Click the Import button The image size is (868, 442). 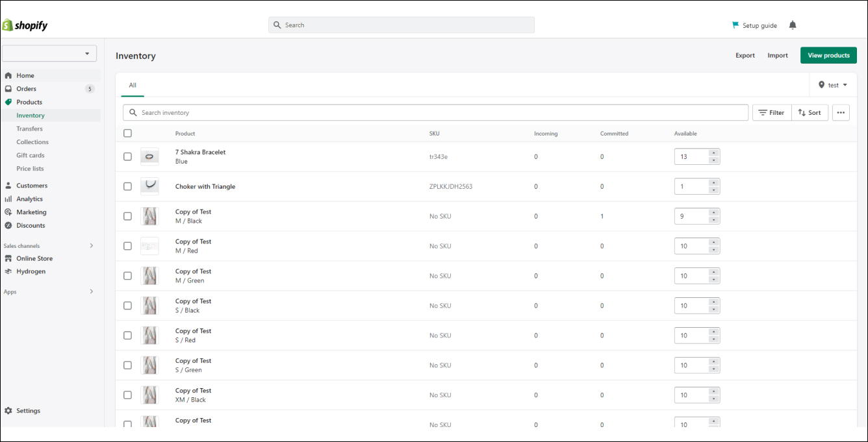[x=778, y=55]
